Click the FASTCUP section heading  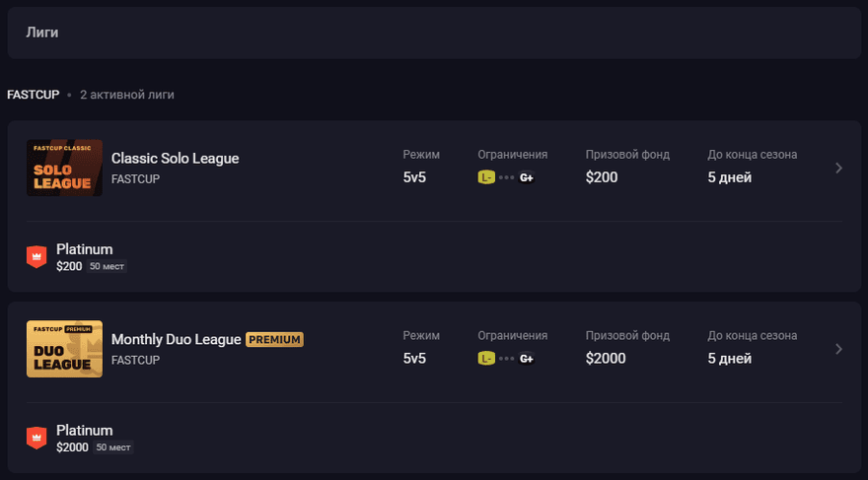33,95
